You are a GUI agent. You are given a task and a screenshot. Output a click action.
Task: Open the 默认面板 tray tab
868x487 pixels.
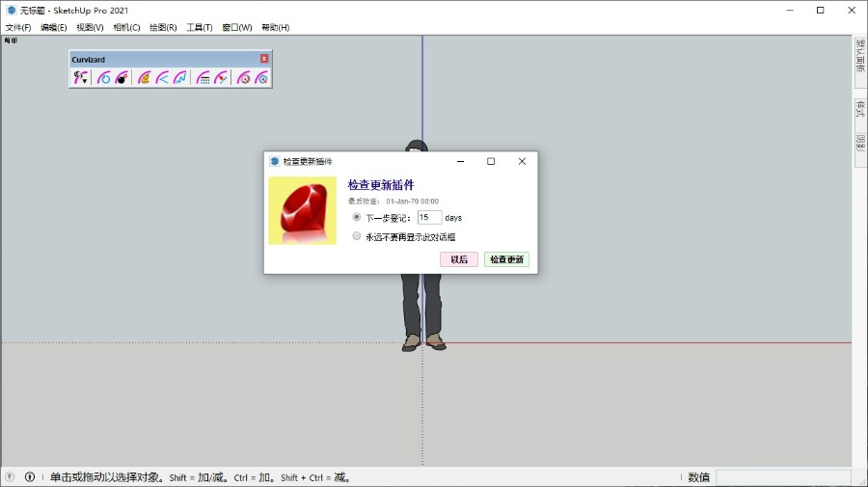click(x=860, y=61)
